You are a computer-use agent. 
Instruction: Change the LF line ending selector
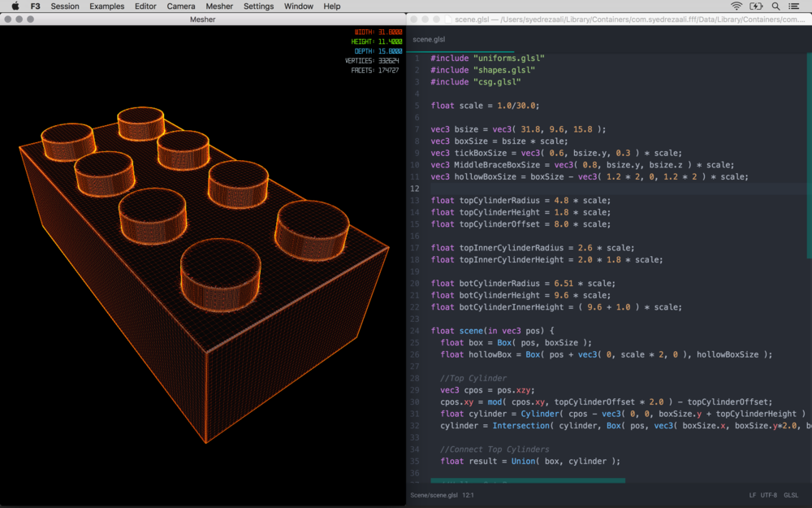(753, 495)
